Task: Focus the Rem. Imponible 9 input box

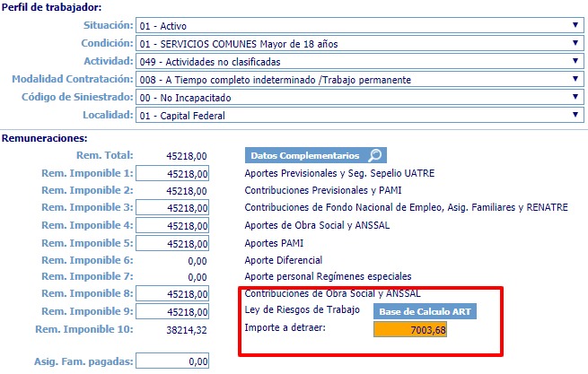Action: coord(173,312)
